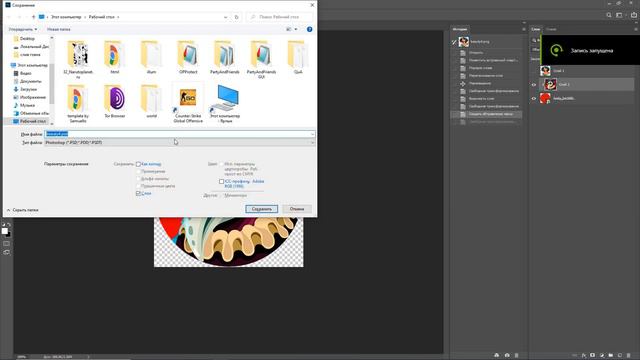Viewport: 640px width, 360px height.
Task: Click the black background color swatch
Action: point(9,235)
